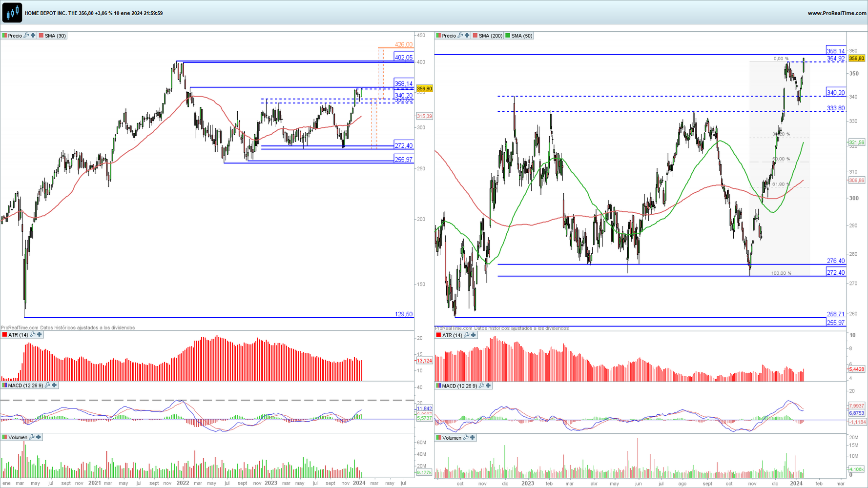Select left chart Volumen panel label
Viewport: 868px width, 488px height.
(18, 437)
